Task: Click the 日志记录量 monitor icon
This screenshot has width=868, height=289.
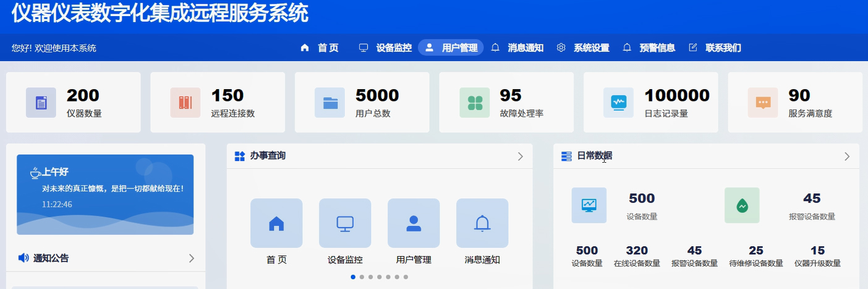Action: [x=619, y=103]
